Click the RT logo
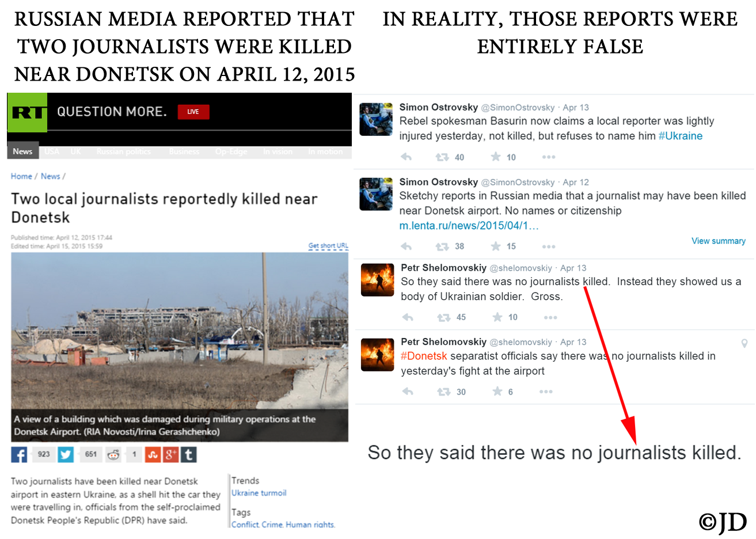 (x=27, y=112)
